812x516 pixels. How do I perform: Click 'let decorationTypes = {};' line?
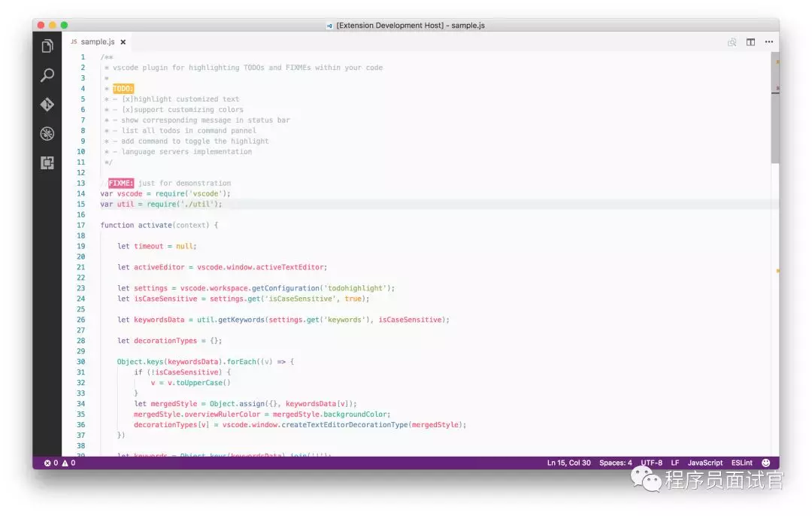(169, 341)
